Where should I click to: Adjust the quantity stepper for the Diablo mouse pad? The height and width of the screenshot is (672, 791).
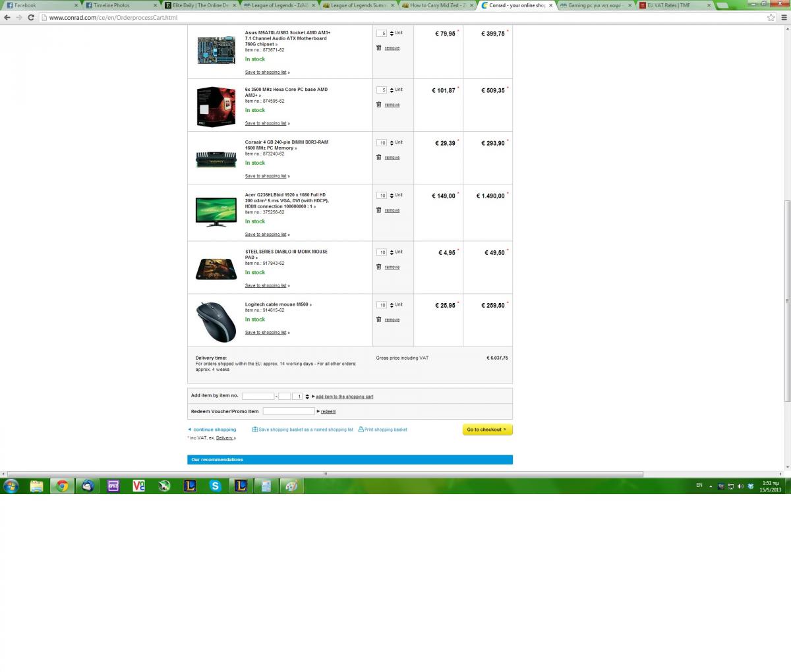392,252
